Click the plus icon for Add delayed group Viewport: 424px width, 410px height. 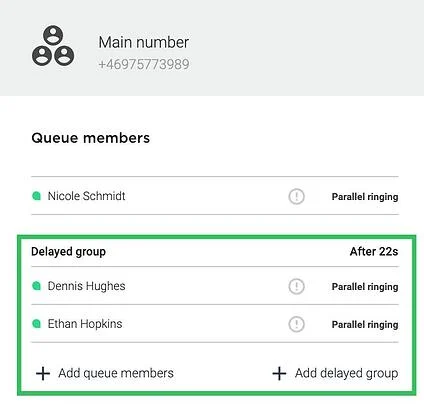279,373
